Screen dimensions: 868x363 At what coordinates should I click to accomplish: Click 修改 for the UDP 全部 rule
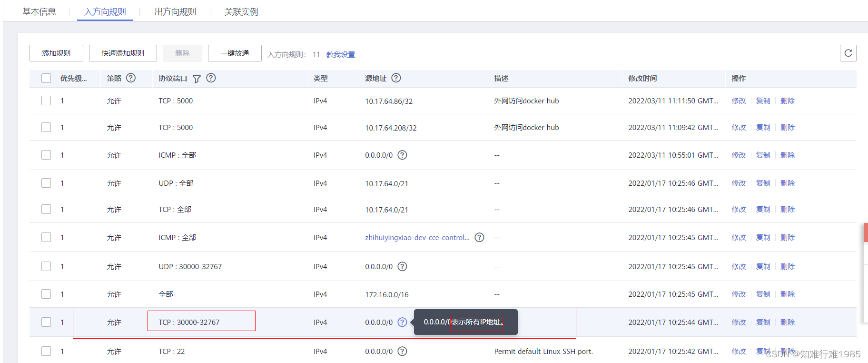point(739,183)
